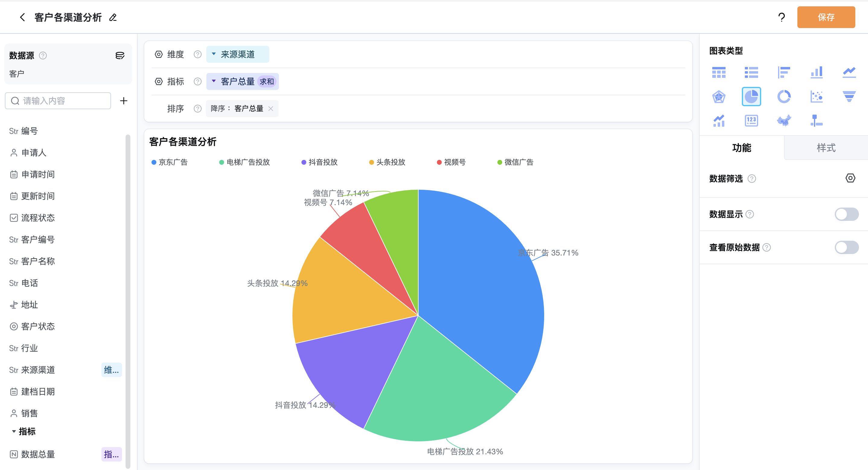This screenshot has height=470, width=868.
Task: Open 数据筛选 settings hexagon icon
Action: [x=850, y=178]
